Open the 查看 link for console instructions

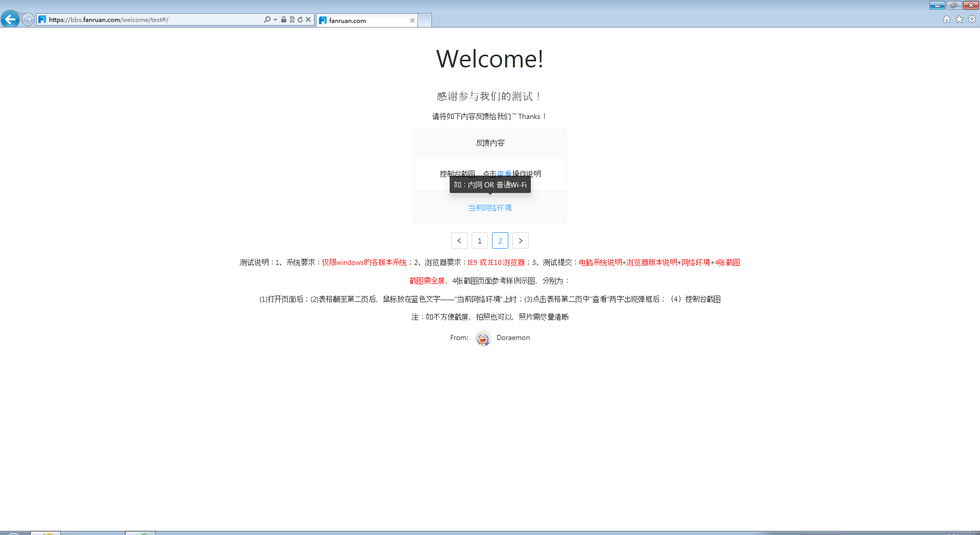point(504,174)
